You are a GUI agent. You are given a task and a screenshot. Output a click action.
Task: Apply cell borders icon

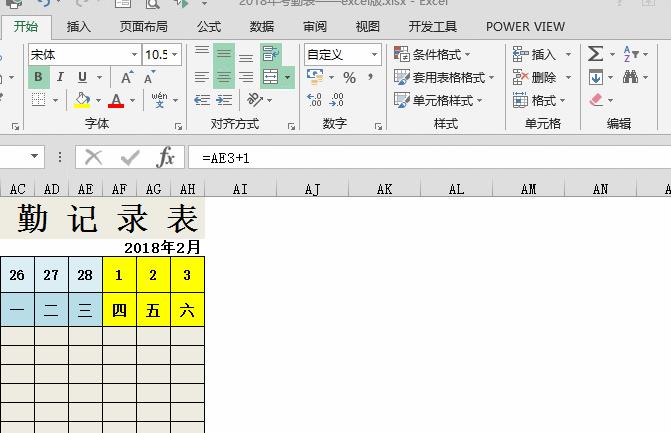click(x=39, y=100)
